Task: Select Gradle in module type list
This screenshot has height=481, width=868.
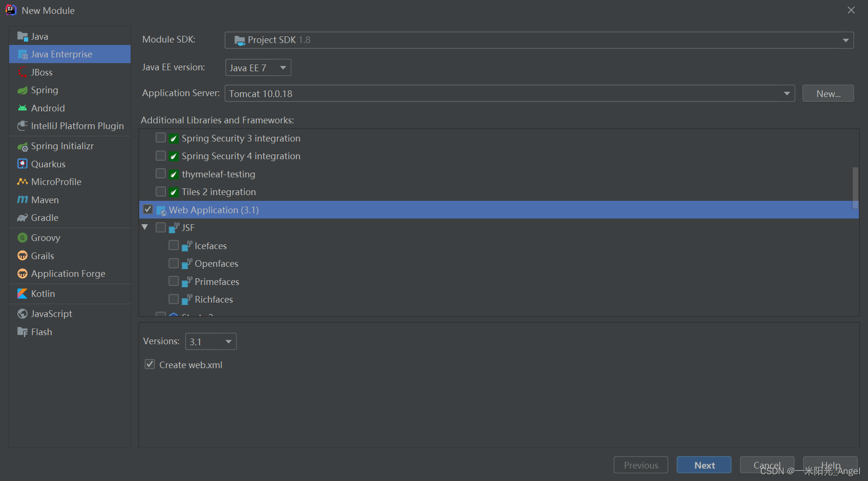Action: (x=70, y=218)
